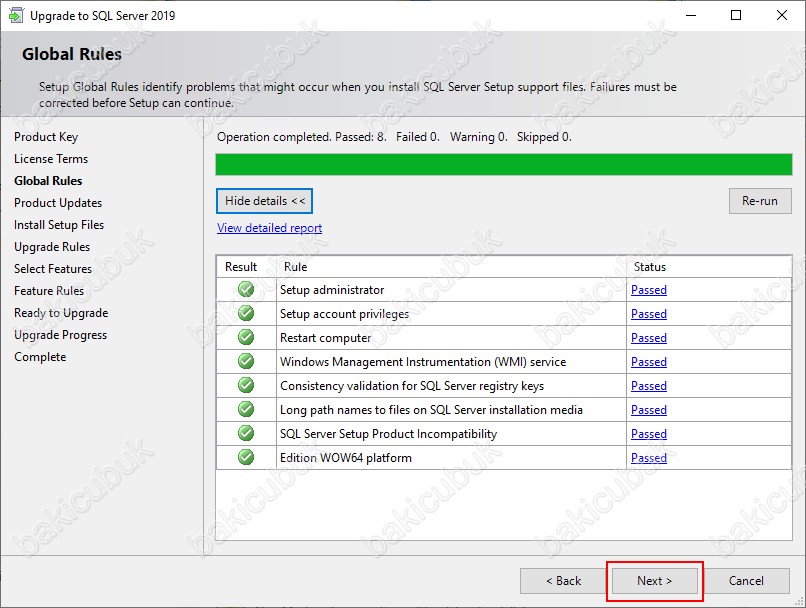Click the Result column header
Screen dimensions: 806x608
click(x=241, y=267)
